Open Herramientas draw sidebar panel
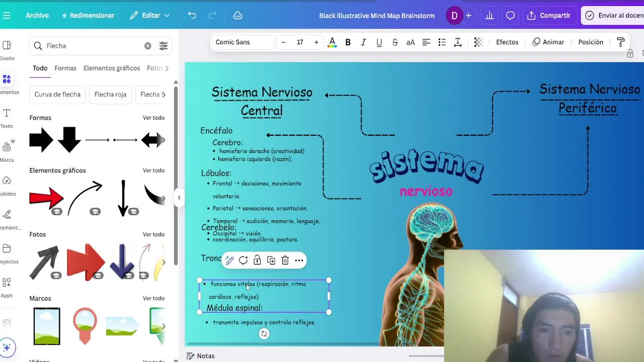 pos(7,219)
